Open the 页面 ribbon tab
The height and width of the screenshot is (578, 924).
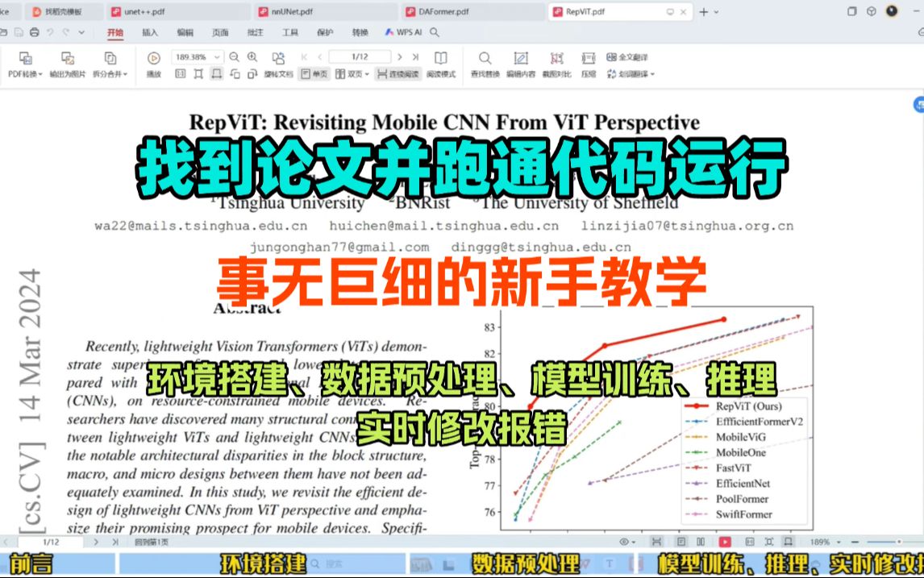(x=220, y=32)
